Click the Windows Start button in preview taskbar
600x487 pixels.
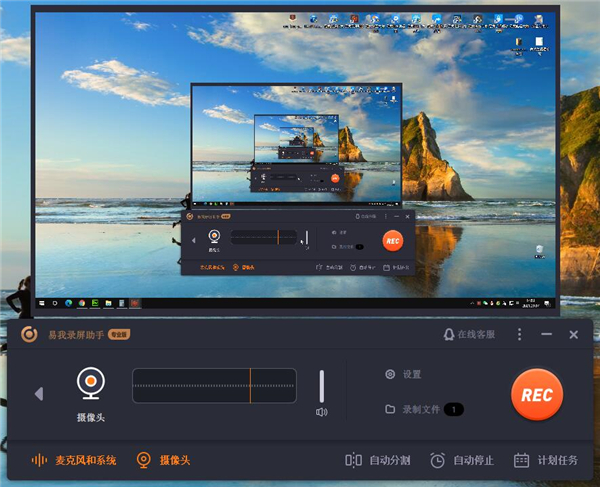[41, 302]
